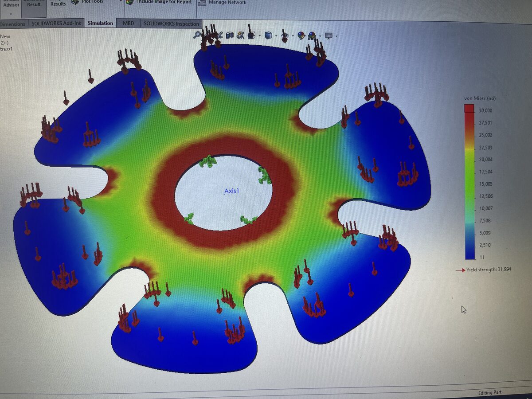Image resolution: width=532 pixels, height=399 pixels.
Task: Click the Apply Scene icon
Action: (x=311, y=35)
